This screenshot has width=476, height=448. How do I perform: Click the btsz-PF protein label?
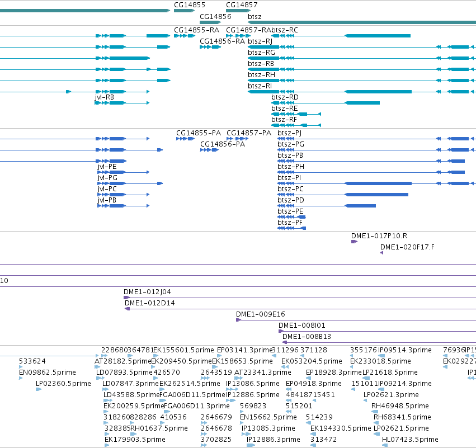tap(290, 223)
